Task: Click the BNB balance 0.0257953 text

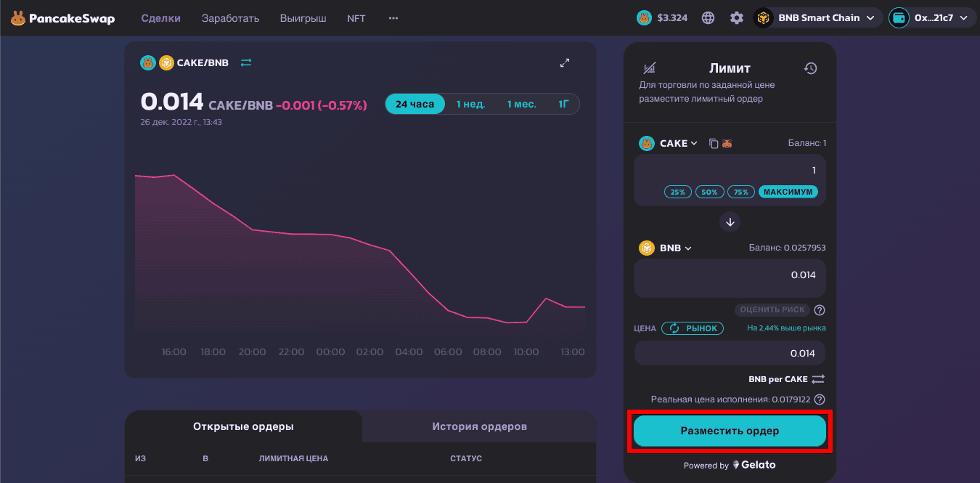Action: [788, 248]
